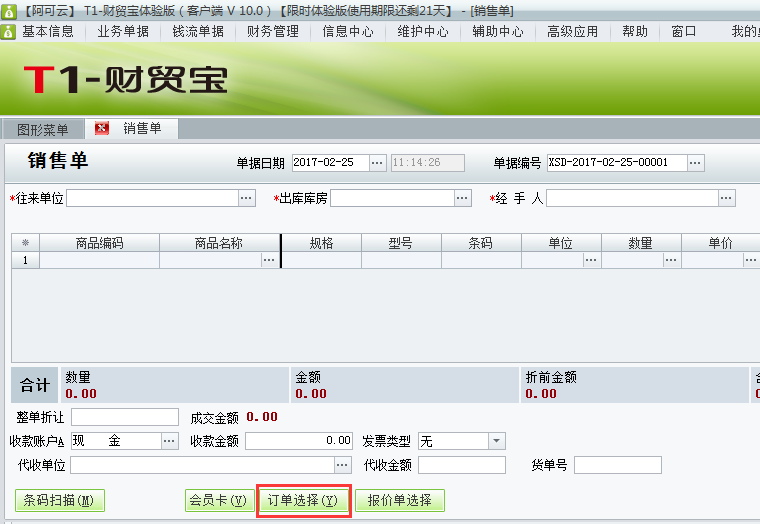This screenshot has width=760, height=524.
Task: Open ellipsis in the 单位 cell
Action: tap(591, 260)
